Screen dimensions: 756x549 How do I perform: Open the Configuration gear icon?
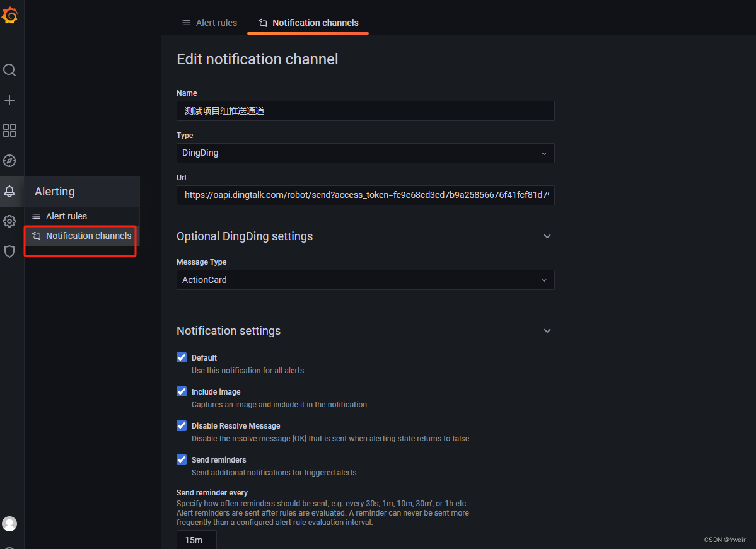pos(10,221)
